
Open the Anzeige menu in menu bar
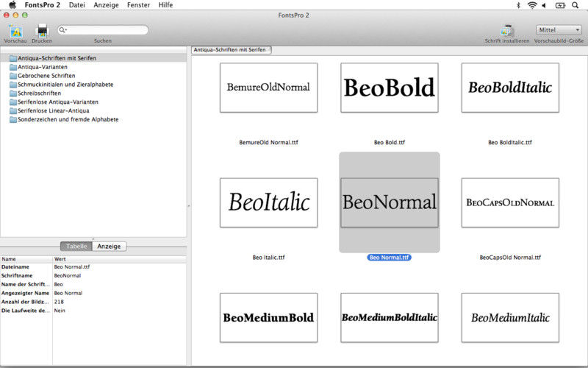(106, 5)
